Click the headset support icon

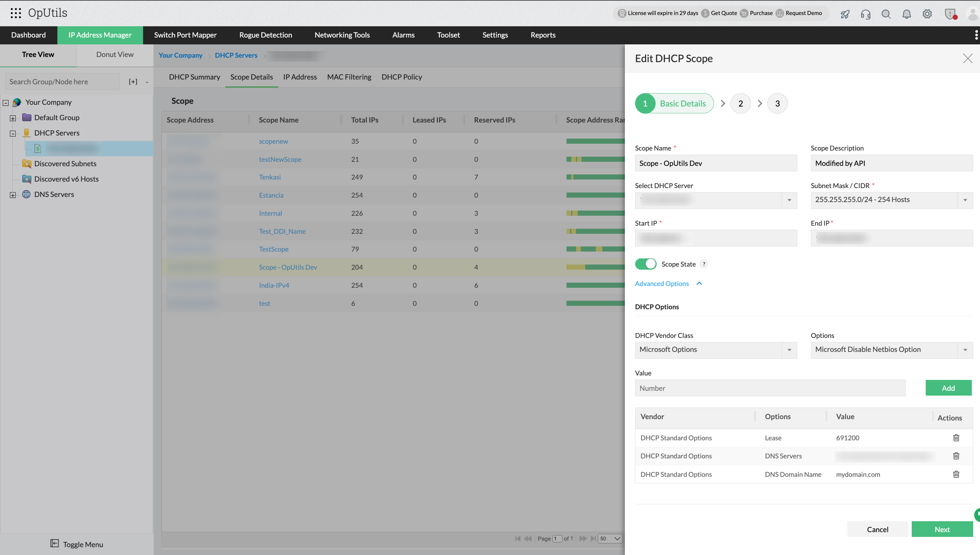(865, 14)
